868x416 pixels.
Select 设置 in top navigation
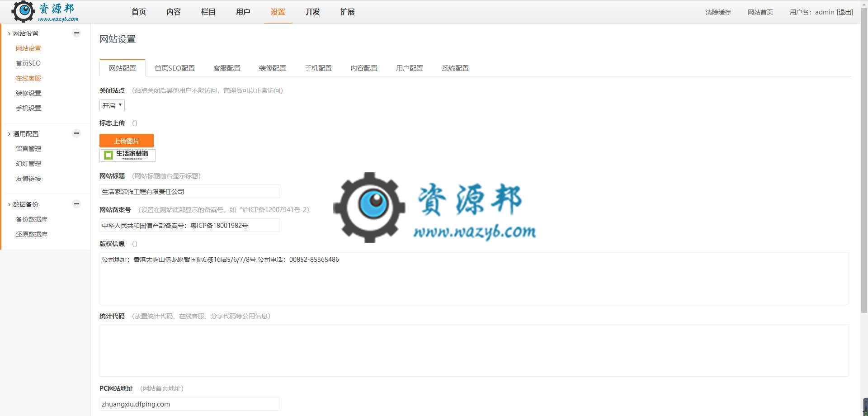278,12
